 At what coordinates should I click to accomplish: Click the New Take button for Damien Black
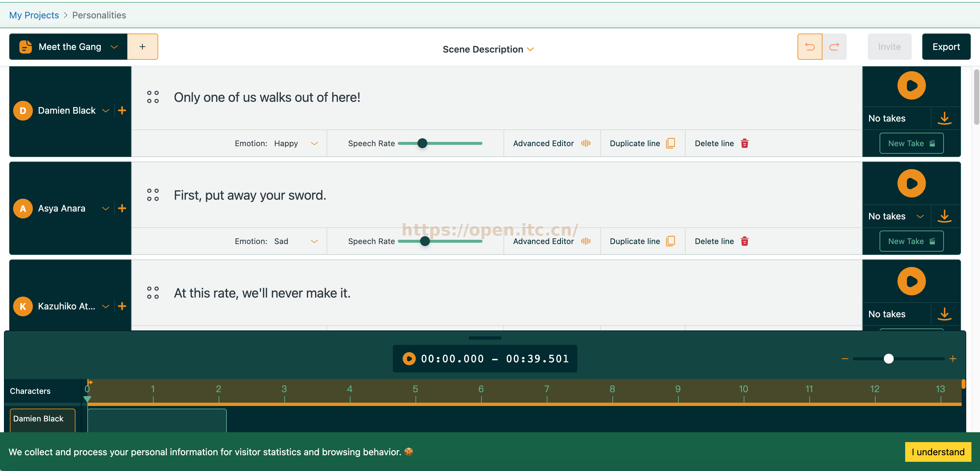[911, 143]
